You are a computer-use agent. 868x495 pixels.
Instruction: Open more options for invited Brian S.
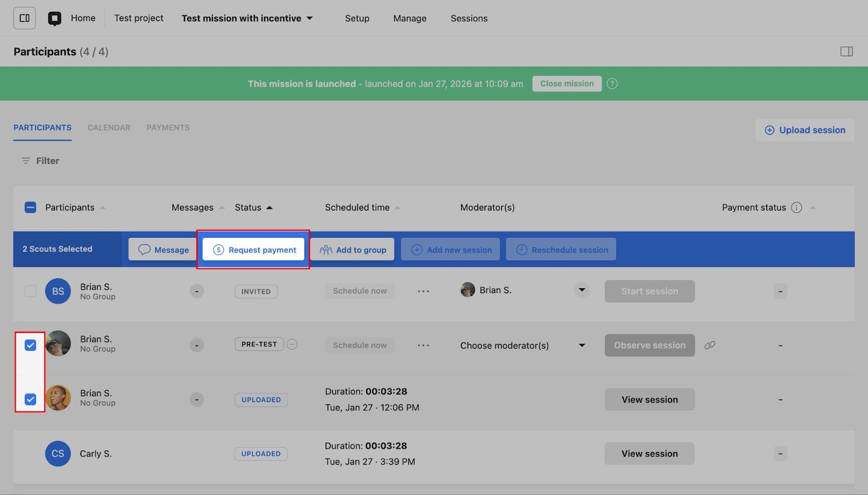pos(423,291)
